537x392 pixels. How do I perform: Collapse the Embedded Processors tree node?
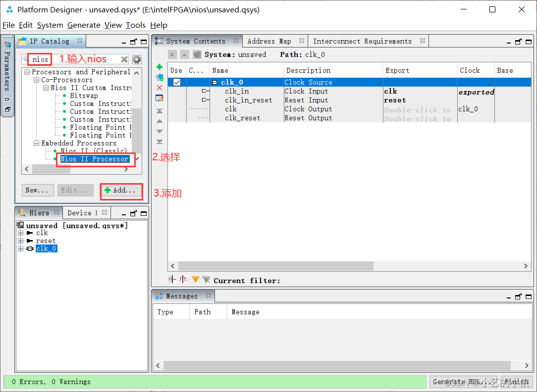tap(36, 143)
